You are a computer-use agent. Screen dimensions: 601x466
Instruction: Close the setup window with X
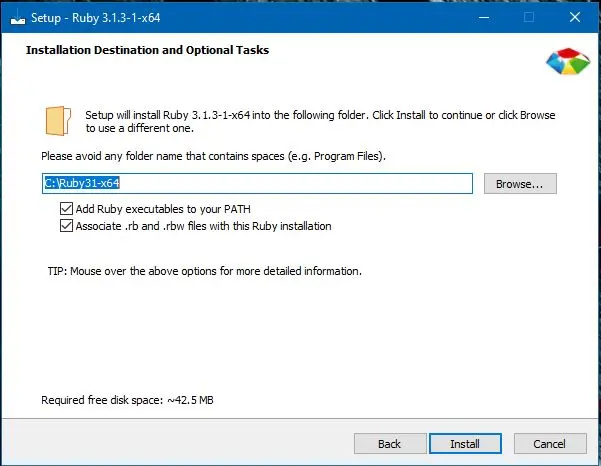pyautogui.click(x=575, y=17)
